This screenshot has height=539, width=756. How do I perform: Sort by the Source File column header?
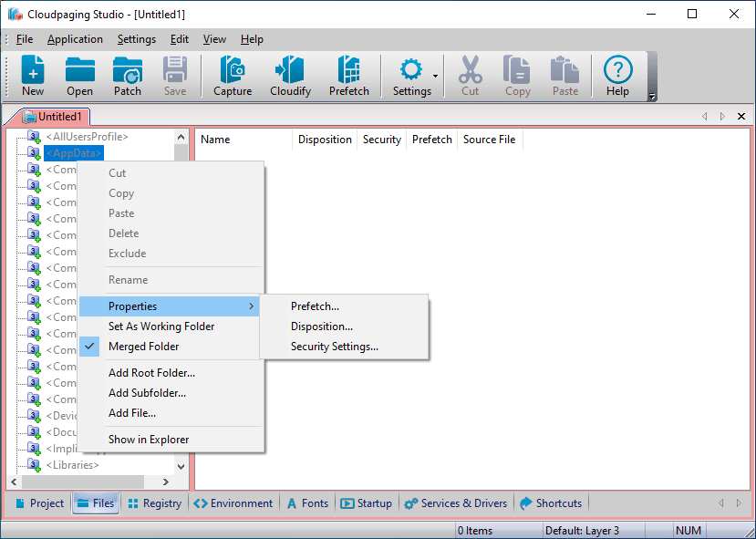(x=490, y=140)
